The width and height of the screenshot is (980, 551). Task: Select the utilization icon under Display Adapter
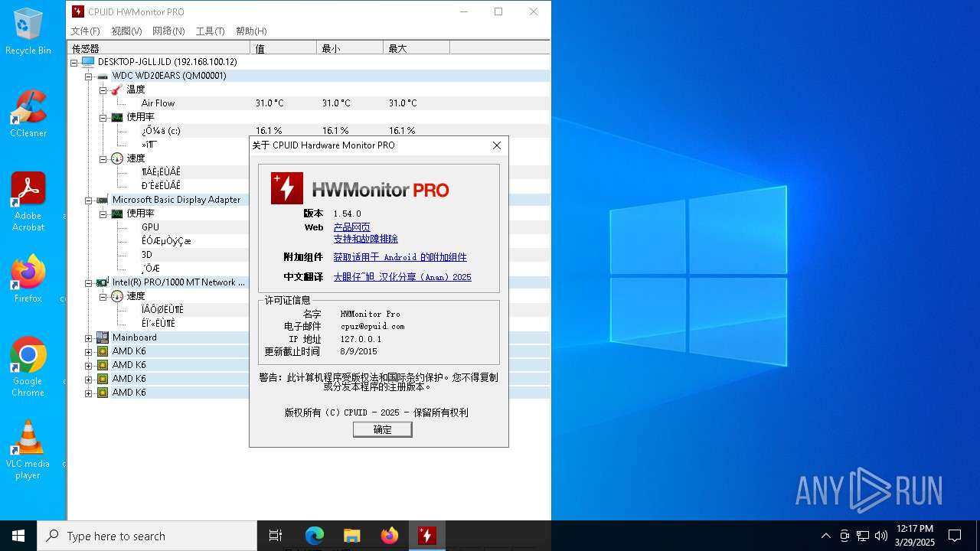coord(116,214)
